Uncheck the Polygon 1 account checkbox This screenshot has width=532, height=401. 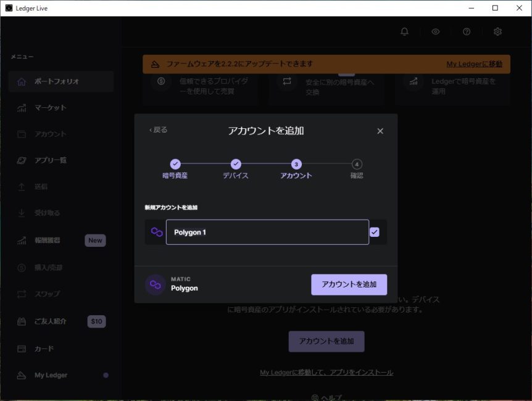pos(375,232)
